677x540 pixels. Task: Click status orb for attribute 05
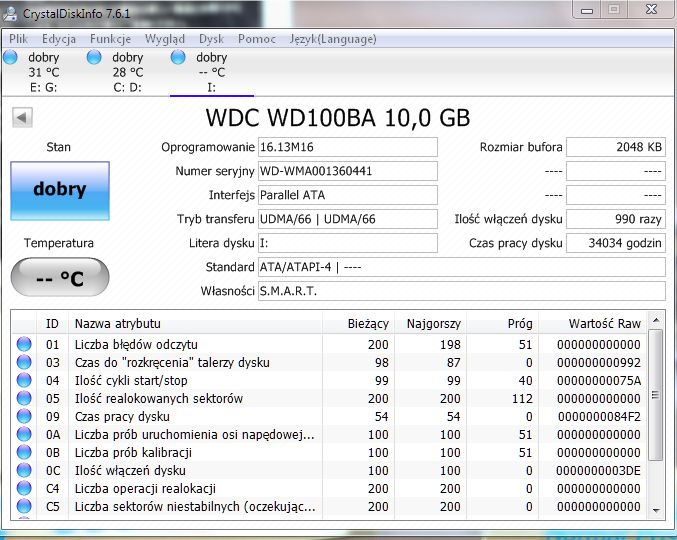click(x=24, y=398)
